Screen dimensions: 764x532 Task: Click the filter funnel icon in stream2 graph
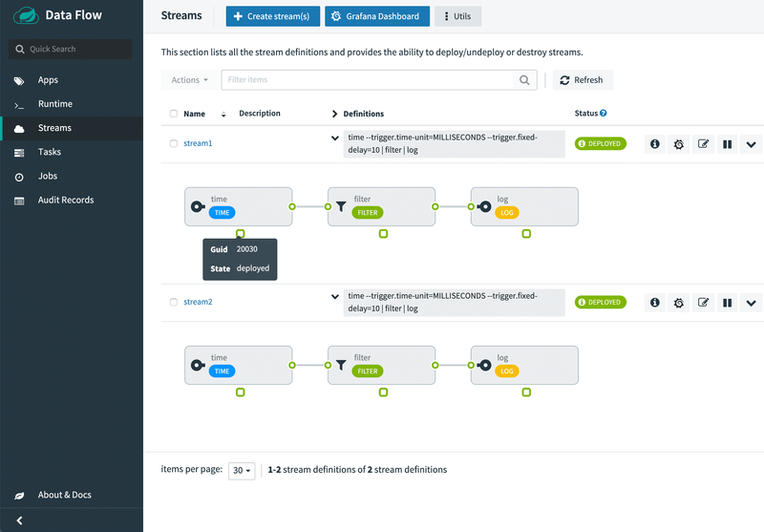[x=341, y=365]
